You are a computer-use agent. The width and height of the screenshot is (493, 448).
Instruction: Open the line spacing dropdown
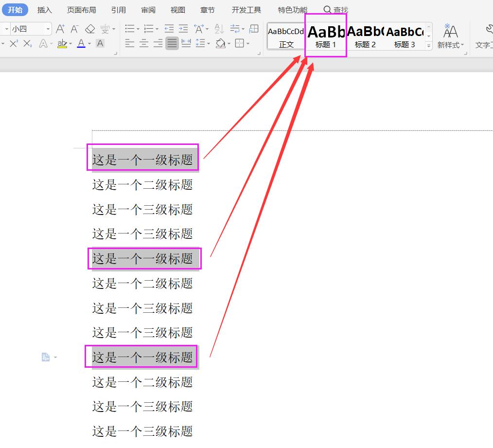click(x=202, y=44)
